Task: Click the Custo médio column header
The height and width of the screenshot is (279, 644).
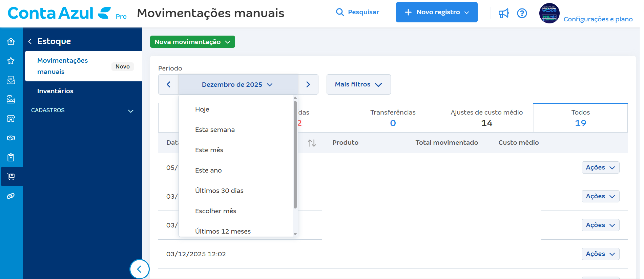Action: [518, 143]
